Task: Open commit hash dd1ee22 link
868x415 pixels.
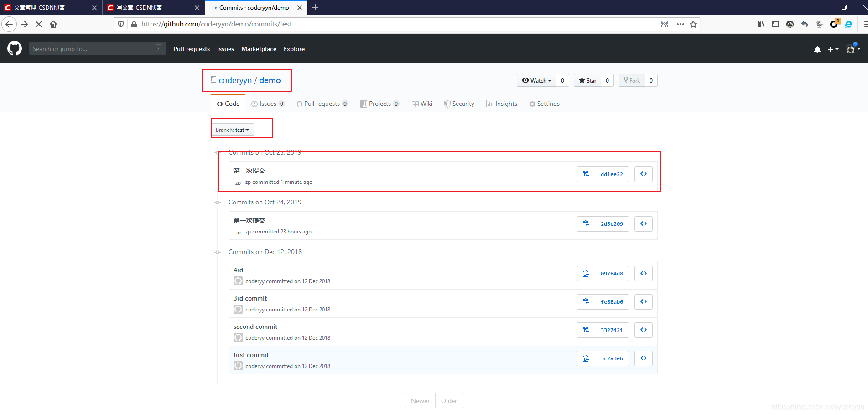Action: (612, 174)
